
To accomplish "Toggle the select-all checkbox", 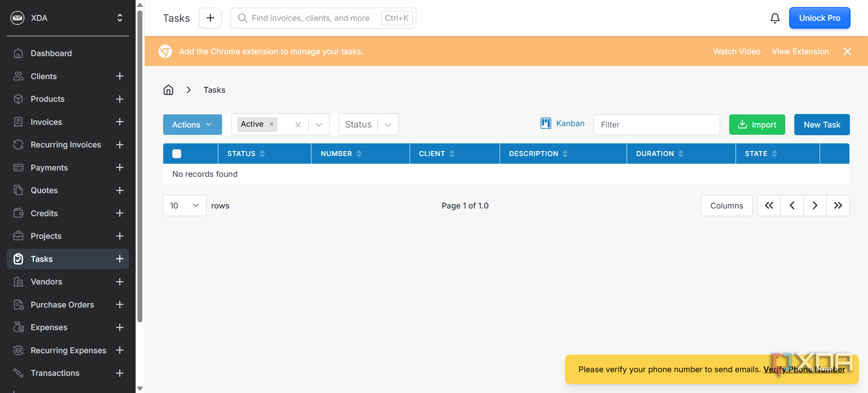I will [177, 154].
